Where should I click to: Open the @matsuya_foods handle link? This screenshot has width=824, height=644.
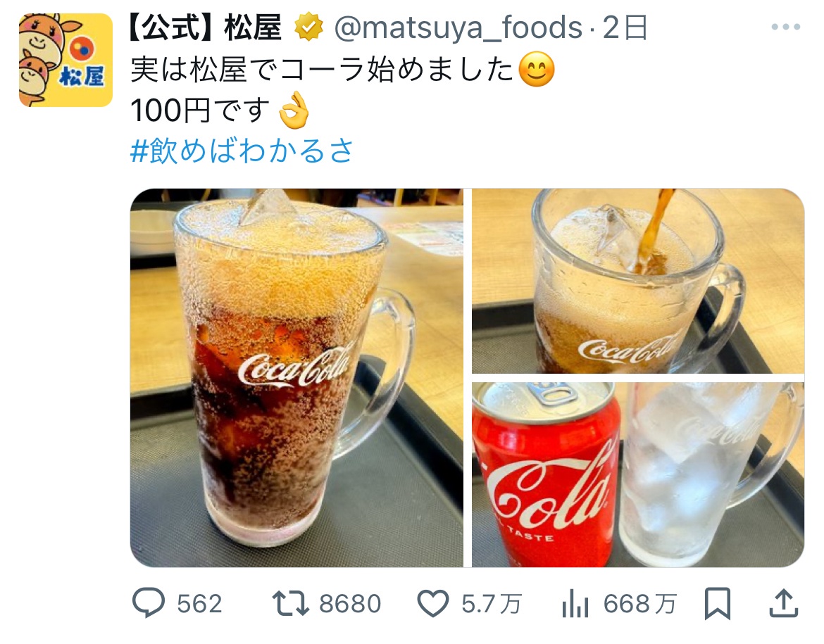pos(458,28)
